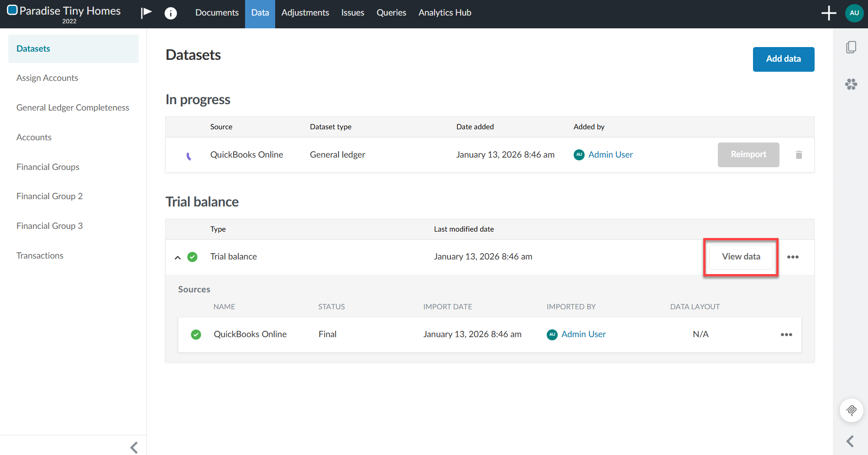Delete the QuickBooks Online import via trash icon

[799, 155]
